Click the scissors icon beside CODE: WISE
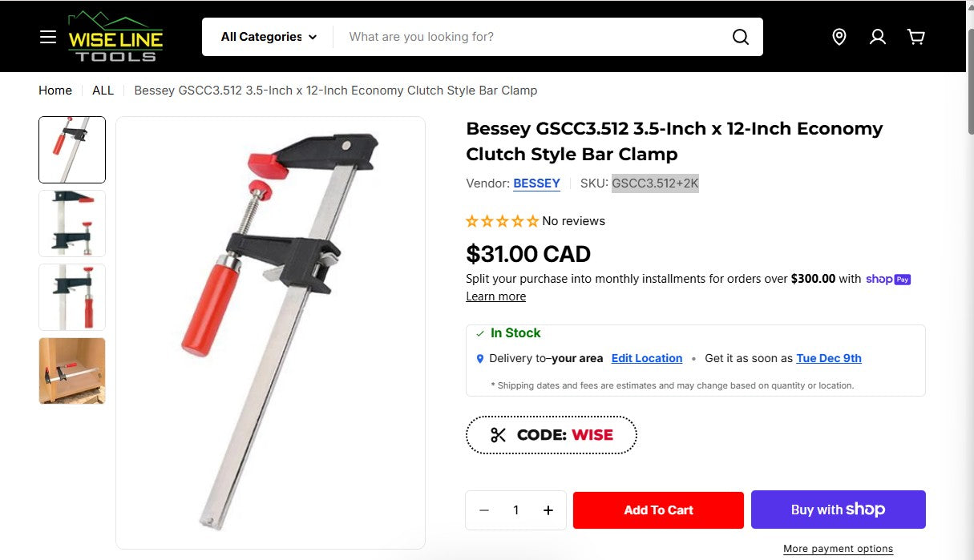The image size is (974, 560). click(x=498, y=434)
